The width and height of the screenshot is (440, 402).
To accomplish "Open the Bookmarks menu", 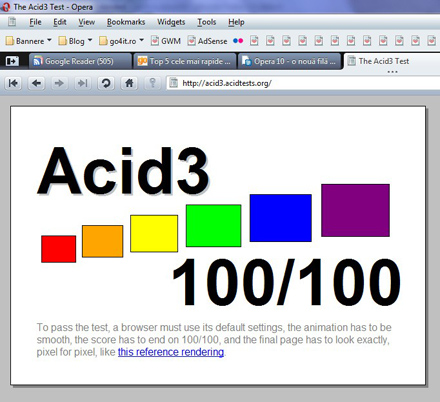I will pos(126,22).
